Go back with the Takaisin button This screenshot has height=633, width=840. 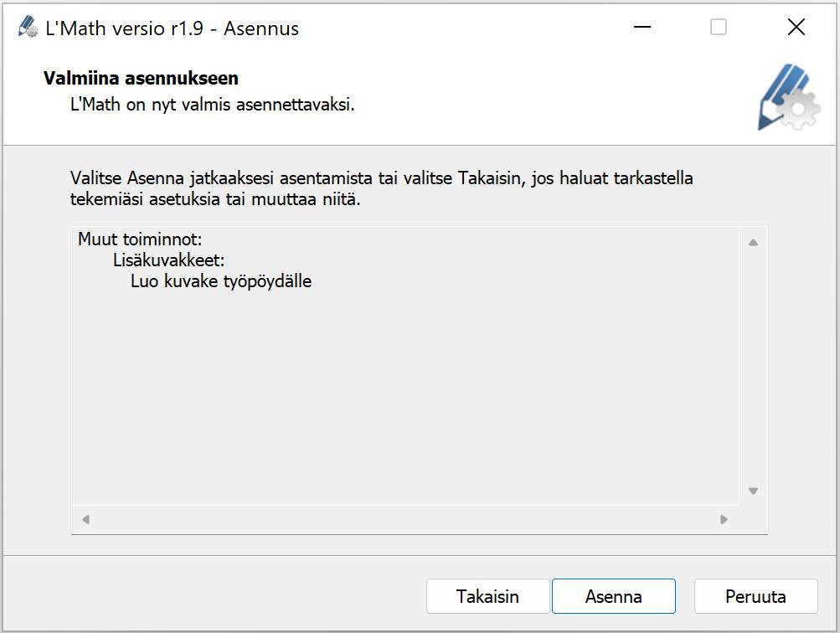pos(487,596)
